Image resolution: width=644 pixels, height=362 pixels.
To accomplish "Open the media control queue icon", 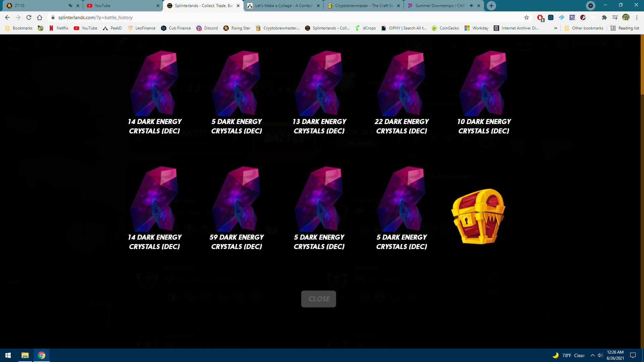I will pos(615,17).
